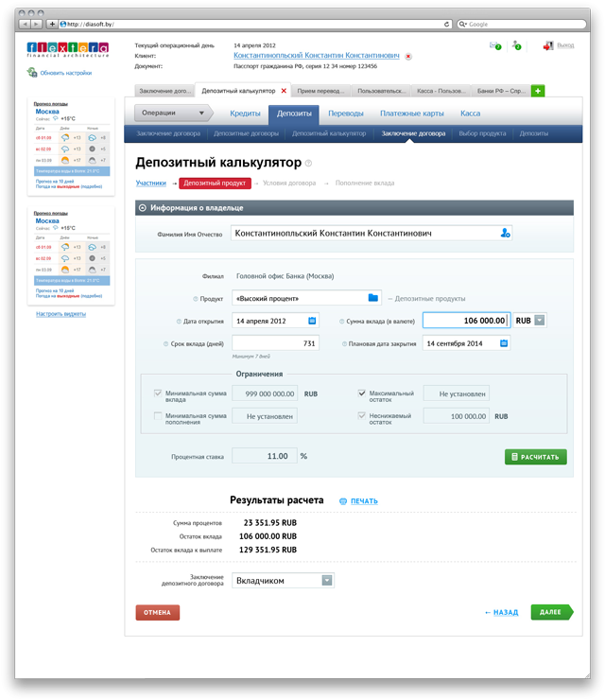Click person lookup icon in owner name field

coord(505,233)
